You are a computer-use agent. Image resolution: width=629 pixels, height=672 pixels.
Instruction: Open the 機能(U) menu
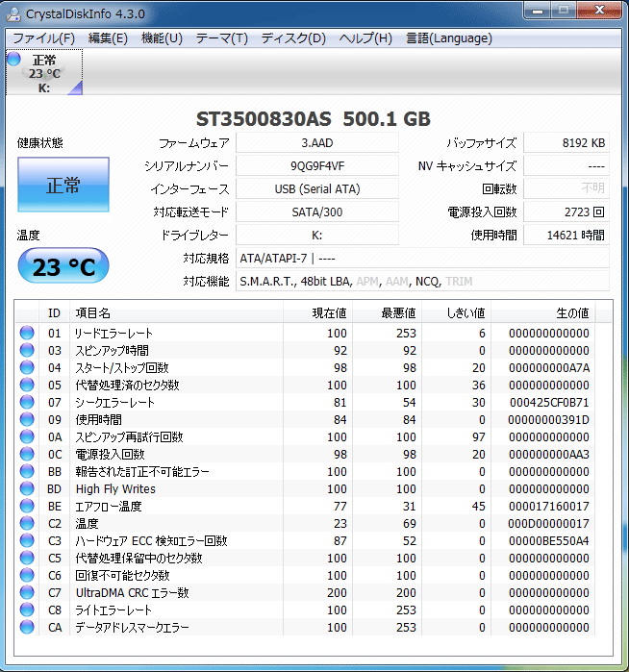[162, 38]
